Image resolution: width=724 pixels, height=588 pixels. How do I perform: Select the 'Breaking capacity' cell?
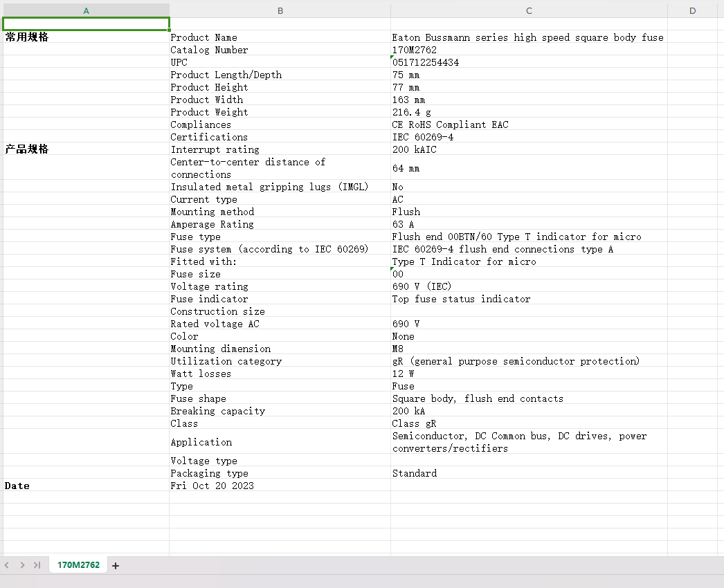(280, 411)
